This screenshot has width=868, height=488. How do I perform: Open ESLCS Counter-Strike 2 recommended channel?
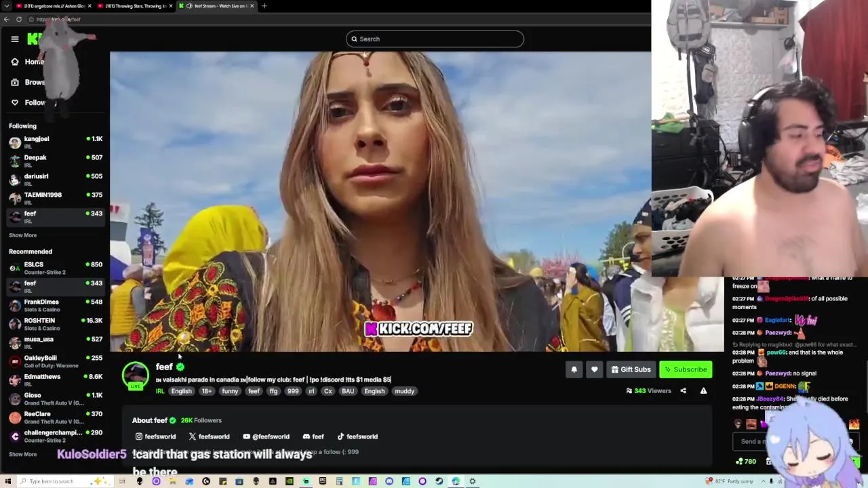56,268
